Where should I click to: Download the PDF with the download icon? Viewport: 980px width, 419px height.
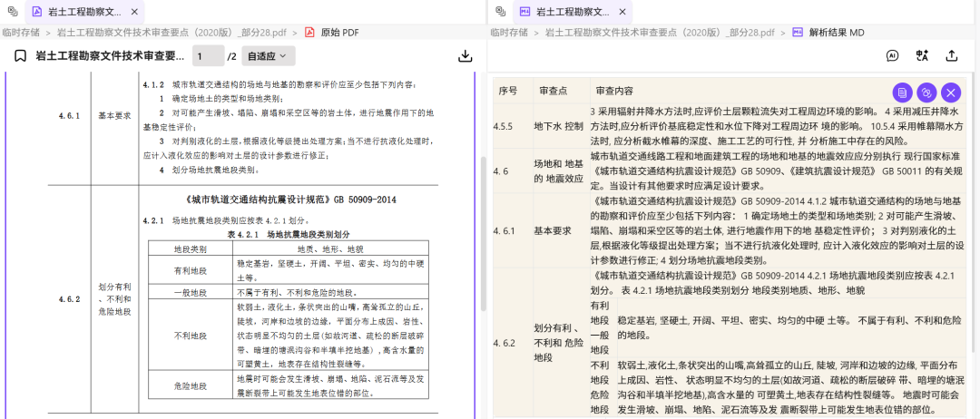[x=465, y=55]
